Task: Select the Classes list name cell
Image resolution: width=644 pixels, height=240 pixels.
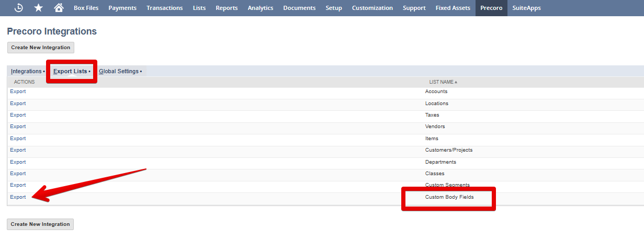Action: 435,174
